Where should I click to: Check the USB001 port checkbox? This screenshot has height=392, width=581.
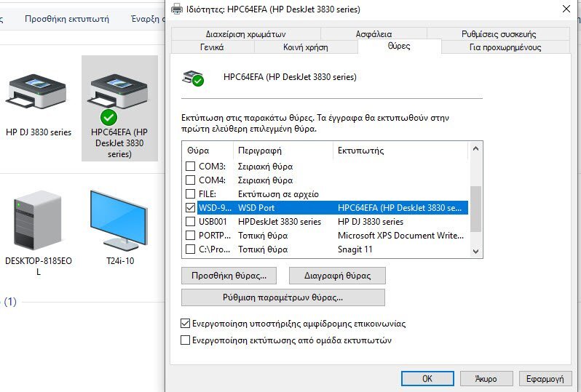(190, 221)
